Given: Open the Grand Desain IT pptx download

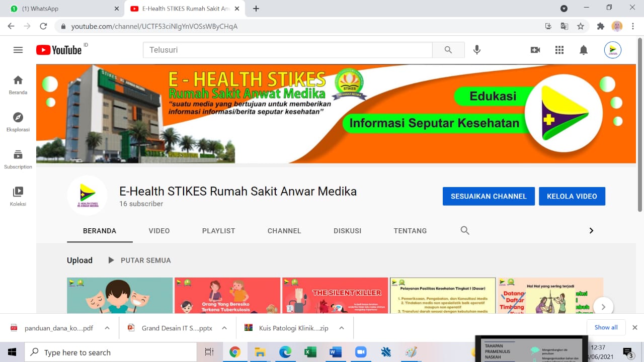Looking at the screenshot, I should click(x=170, y=328).
